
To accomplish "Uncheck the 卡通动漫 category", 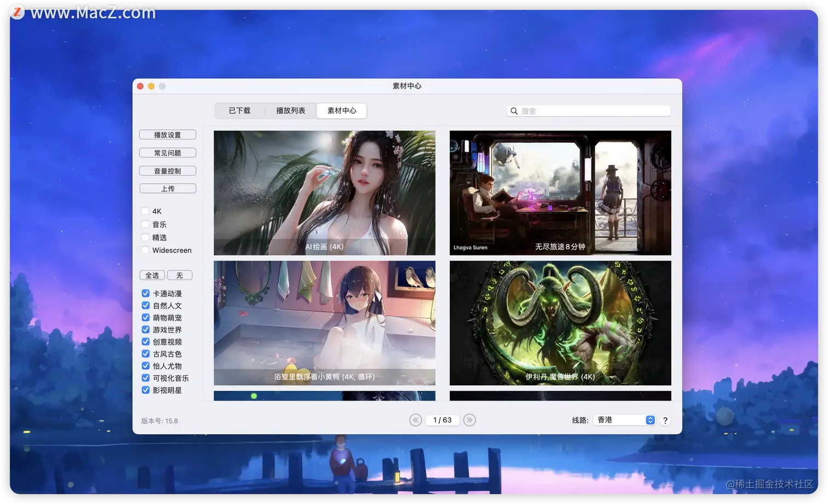I will [x=146, y=293].
